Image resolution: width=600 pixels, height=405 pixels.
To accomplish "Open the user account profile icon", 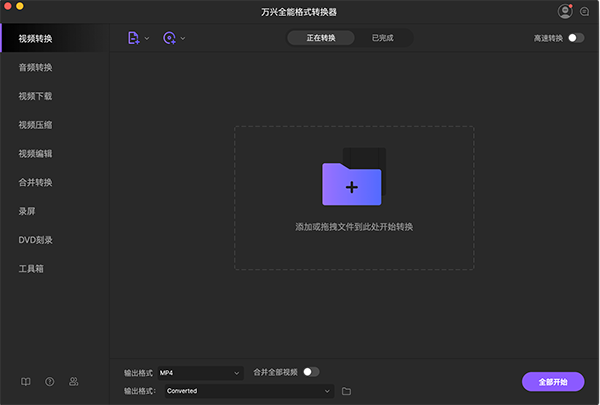I will pos(565,11).
